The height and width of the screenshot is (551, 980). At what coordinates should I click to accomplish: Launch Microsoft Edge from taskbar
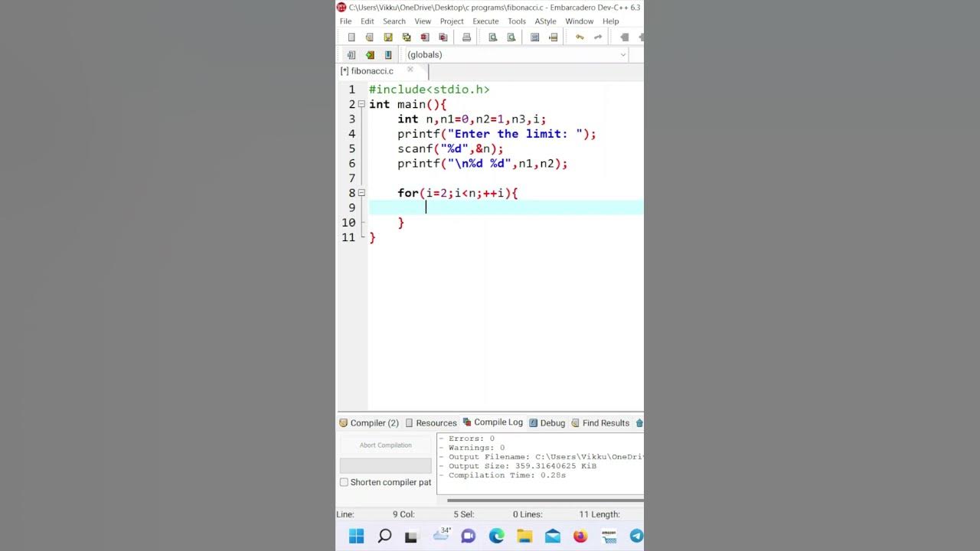[497, 536]
